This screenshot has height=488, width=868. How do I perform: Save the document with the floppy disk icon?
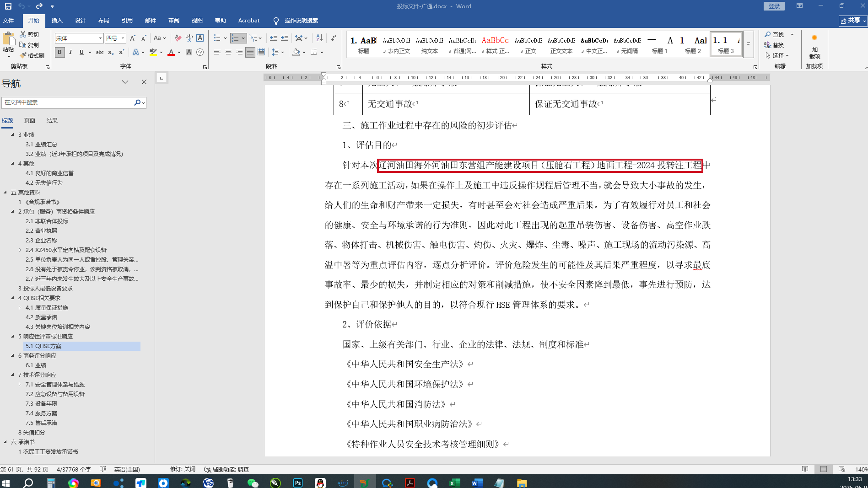pyautogui.click(x=8, y=6)
